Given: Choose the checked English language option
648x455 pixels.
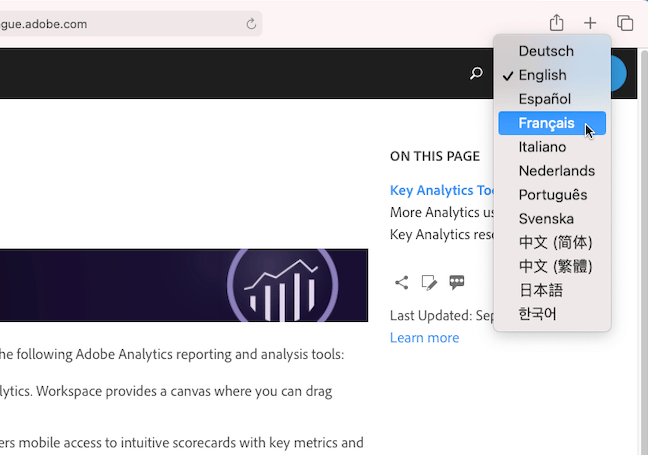Looking at the screenshot, I should pyautogui.click(x=542, y=75).
